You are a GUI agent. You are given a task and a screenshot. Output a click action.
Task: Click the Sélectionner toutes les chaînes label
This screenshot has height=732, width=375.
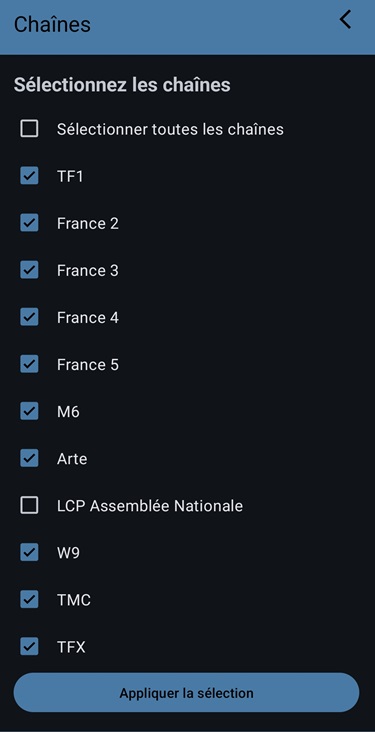click(x=170, y=129)
